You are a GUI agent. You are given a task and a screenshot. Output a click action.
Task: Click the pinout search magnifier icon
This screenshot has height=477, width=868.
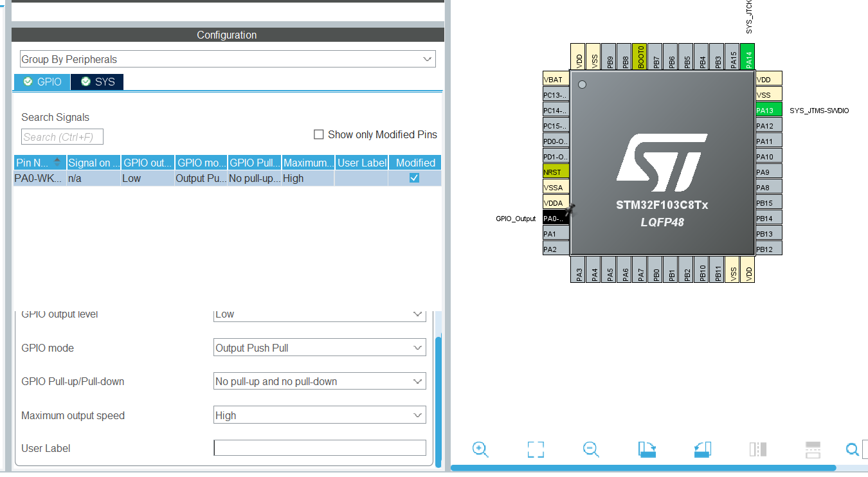click(x=852, y=449)
